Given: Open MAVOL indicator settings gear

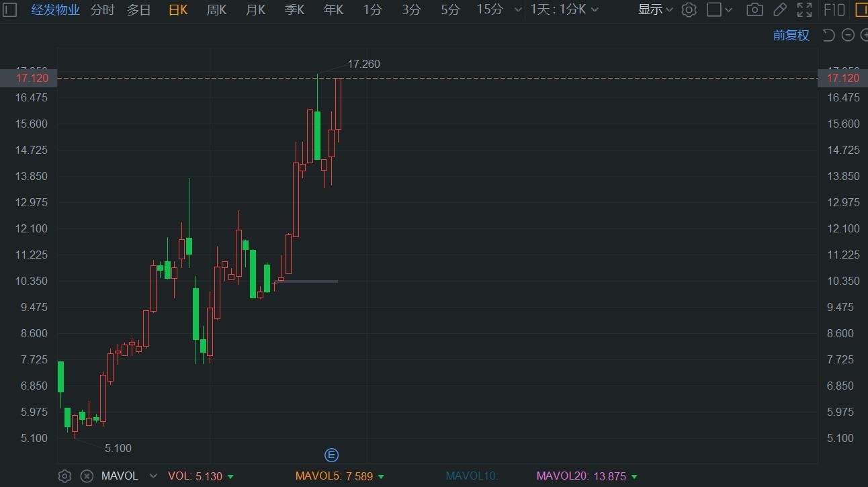Looking at the screenshot, I should (64, 476).
